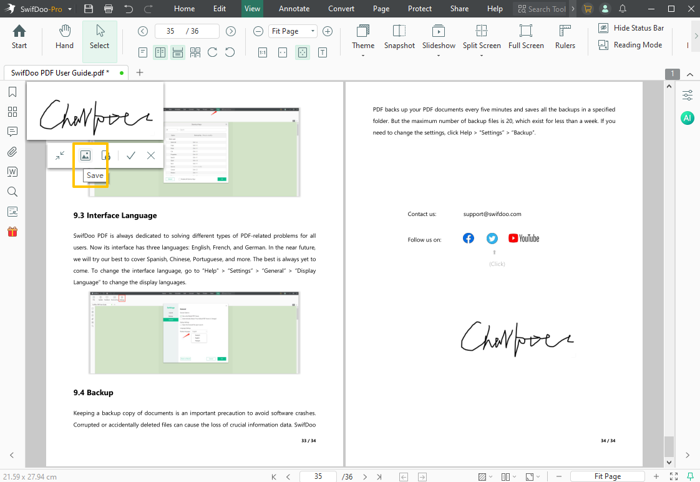Open the YouTube link in document
The image size is (700, 482).
point(524,238)
